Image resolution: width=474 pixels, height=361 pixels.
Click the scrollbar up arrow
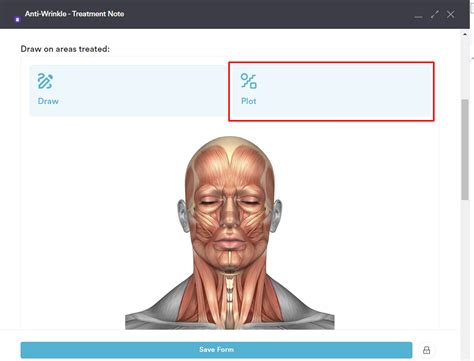(465, 34)
